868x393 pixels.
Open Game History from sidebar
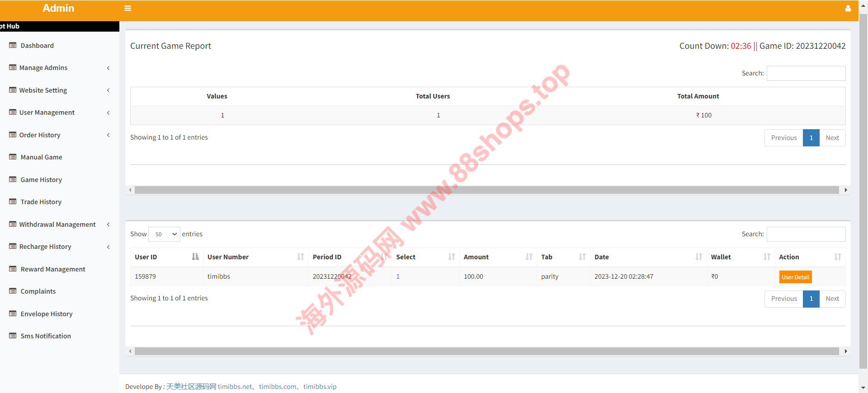[x=41, y=180]
